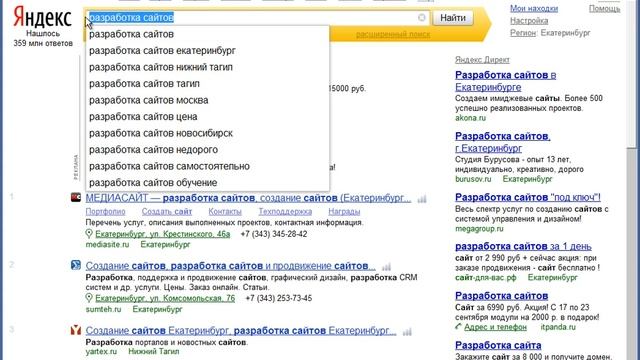Screen dimensions: 640x360
Task: Open Настройка link
Action: tap(529, 20)
